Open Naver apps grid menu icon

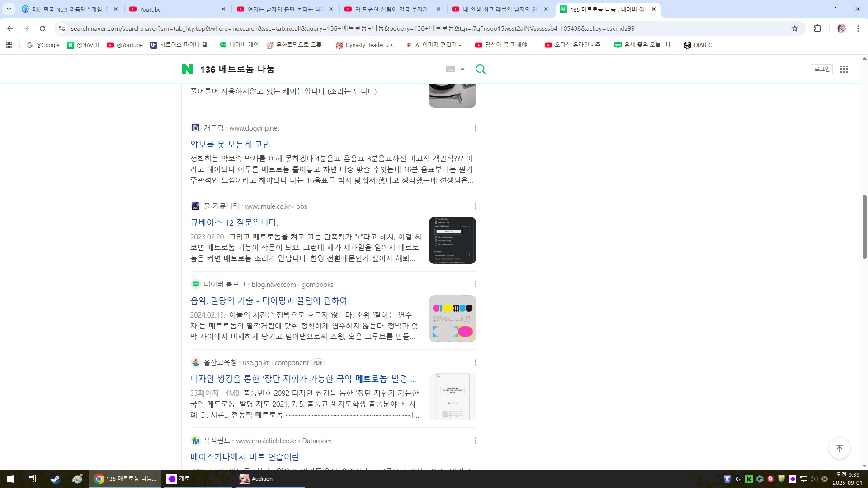pyautogui.click(x=844, y=69)
